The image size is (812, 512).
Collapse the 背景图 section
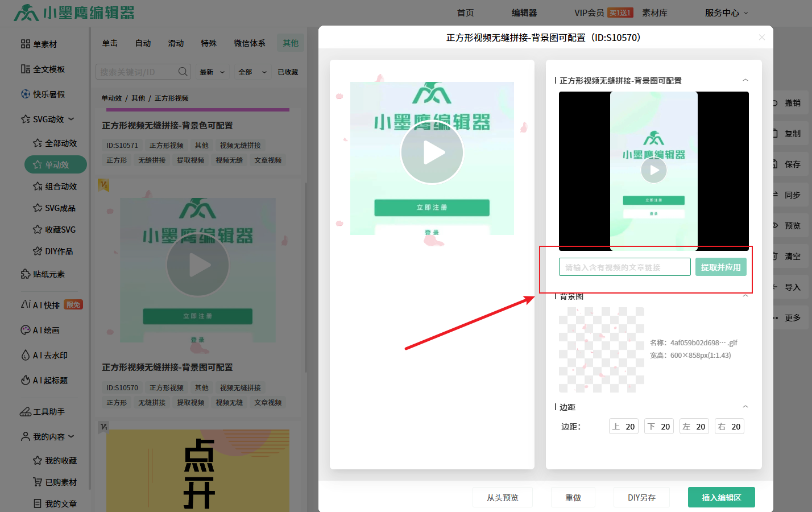click(x=745, y=296)
